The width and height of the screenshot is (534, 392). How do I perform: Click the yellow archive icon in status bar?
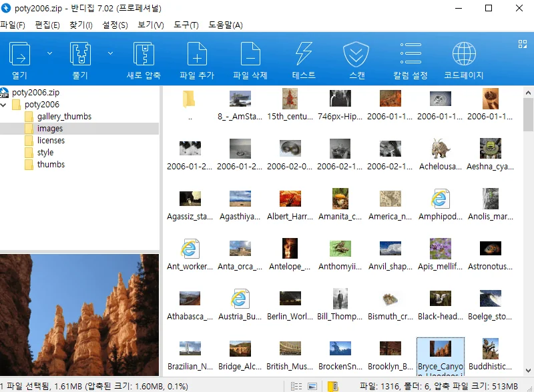pos(332,386)
